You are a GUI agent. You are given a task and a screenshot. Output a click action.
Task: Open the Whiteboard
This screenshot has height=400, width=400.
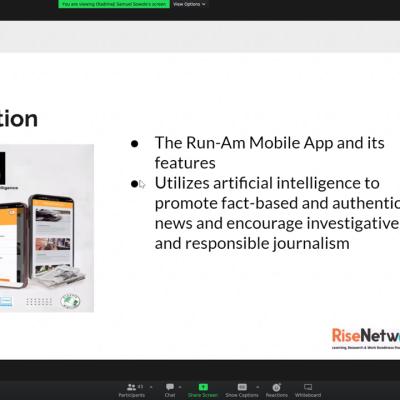pos(308,390)
